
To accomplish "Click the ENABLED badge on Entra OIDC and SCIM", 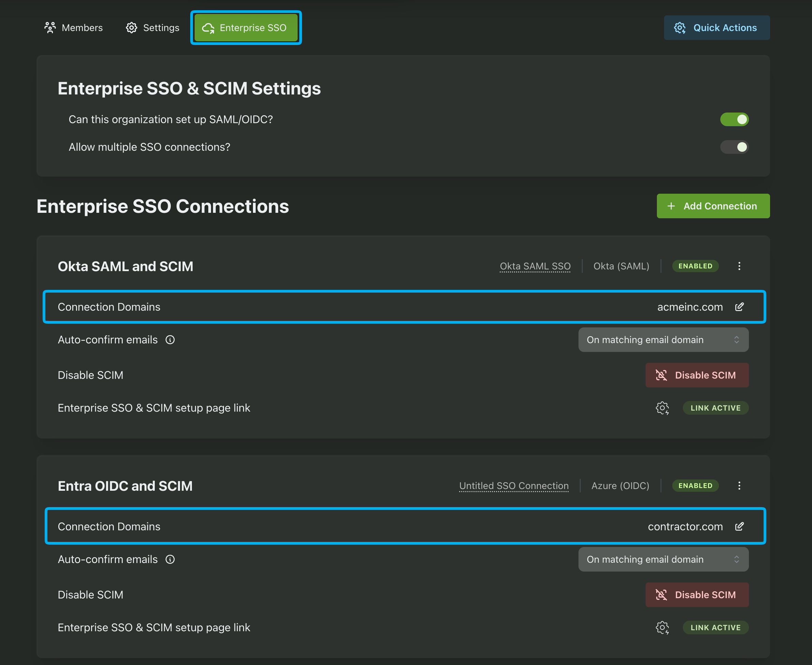I will [x=695, y=486].
